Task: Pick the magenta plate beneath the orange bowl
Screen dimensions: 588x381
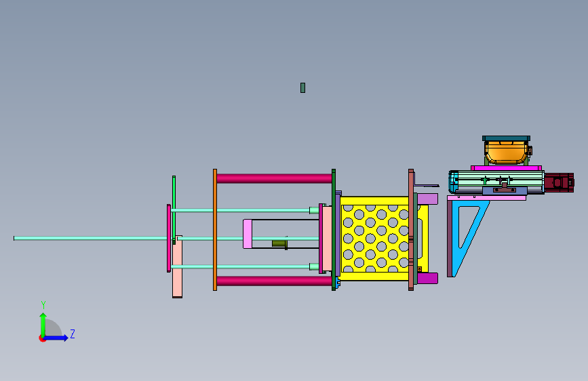Action: point(506,168)
